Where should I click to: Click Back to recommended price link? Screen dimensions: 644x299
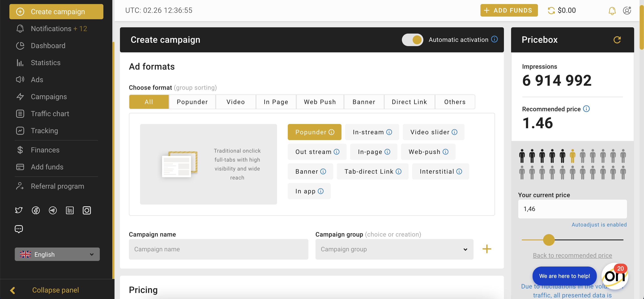point(572,255)
